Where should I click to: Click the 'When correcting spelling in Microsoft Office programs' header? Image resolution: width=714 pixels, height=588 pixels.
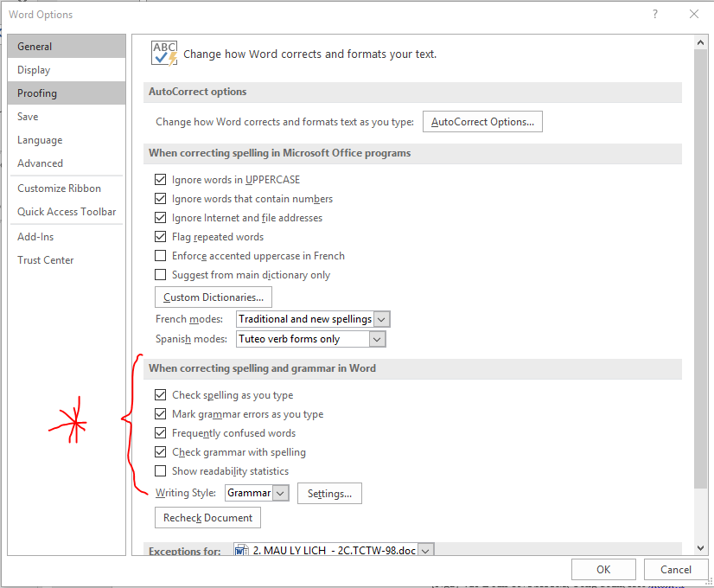pos(412,153)
